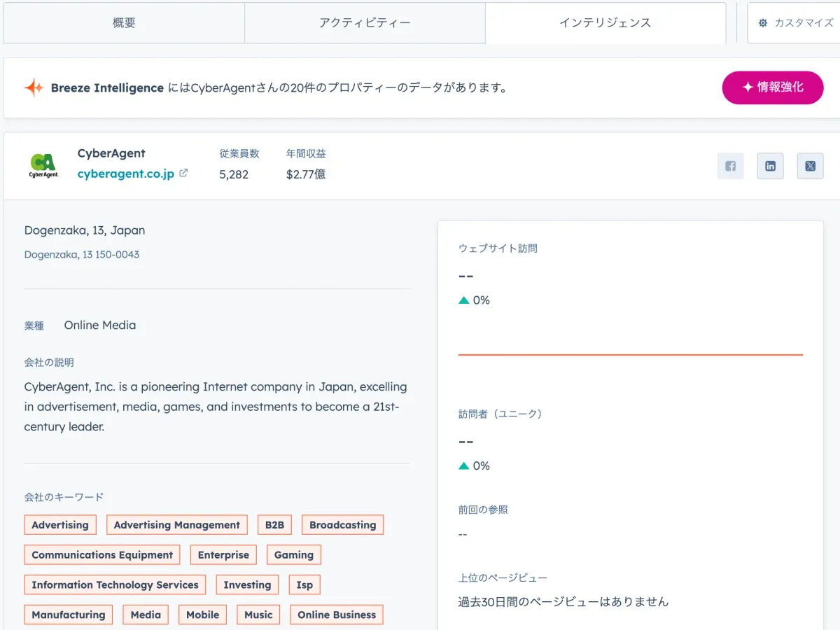The image size is (840, 630).
Task: Select the Online Media industry value
Action: coord(99,325)
